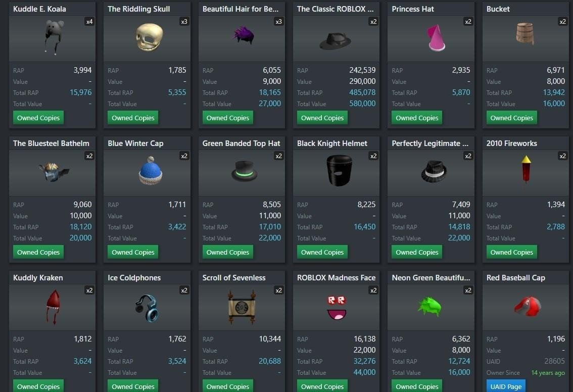Click the Kuddly Kraken title link
Viewport: 573px width, 392px height.
click(x=38, y=278)
